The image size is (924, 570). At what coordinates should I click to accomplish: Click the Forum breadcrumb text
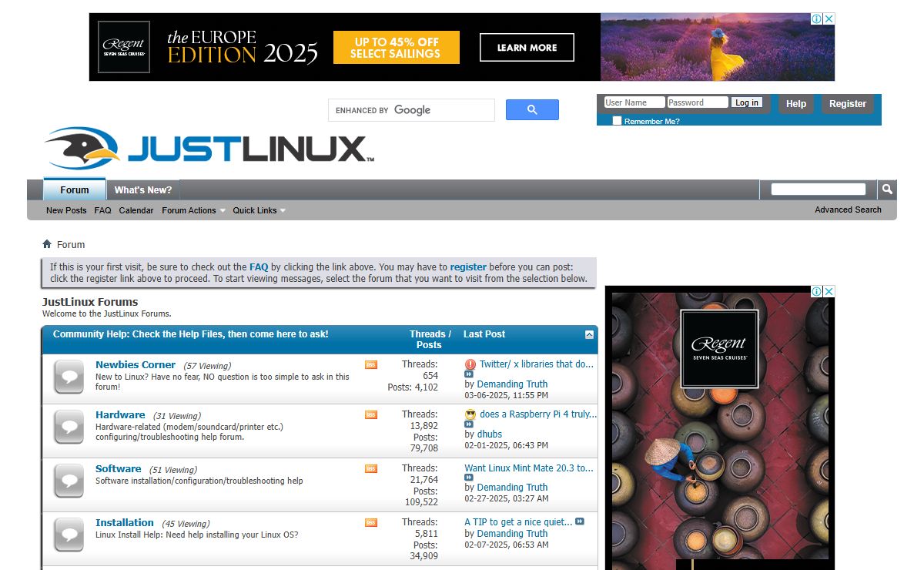tap(71, 244)
